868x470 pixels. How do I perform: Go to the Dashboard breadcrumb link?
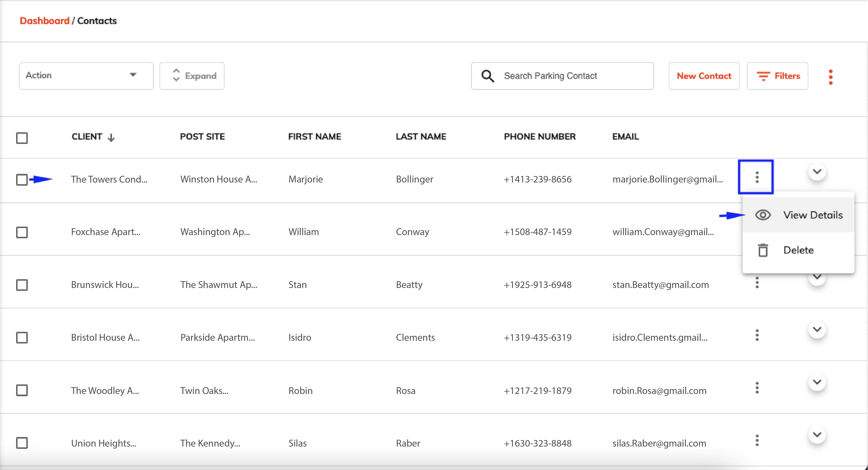coord(45,21)
